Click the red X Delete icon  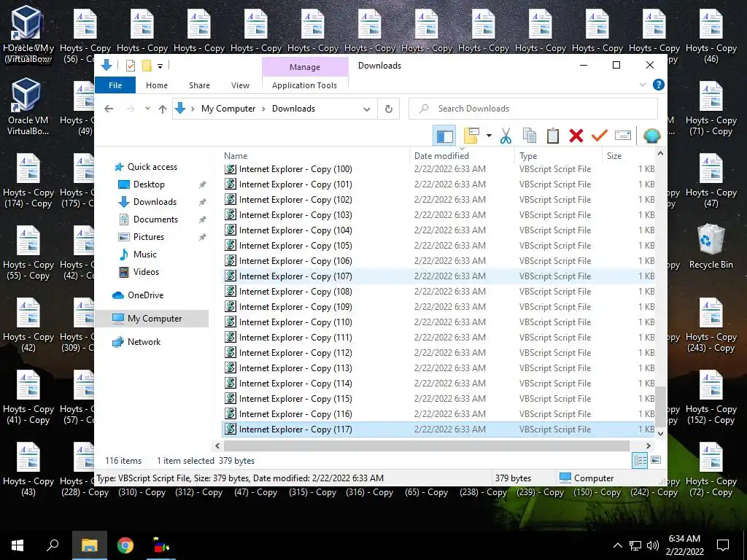pyautogui.click(x=576, y=136)
